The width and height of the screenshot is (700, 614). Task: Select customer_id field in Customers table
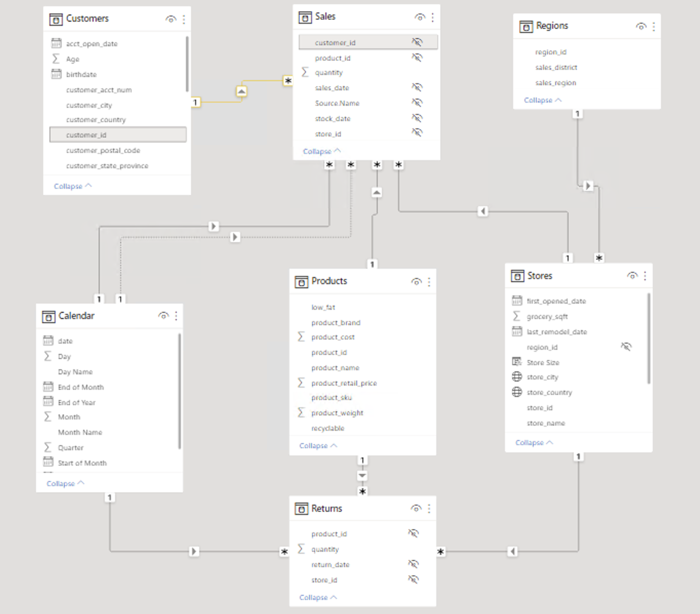[x=118, y=135]
